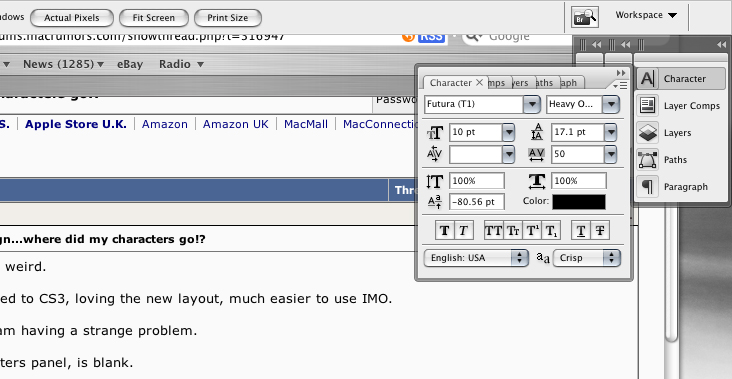Open the Layer Comps panel icon

[x=648, y=105]
